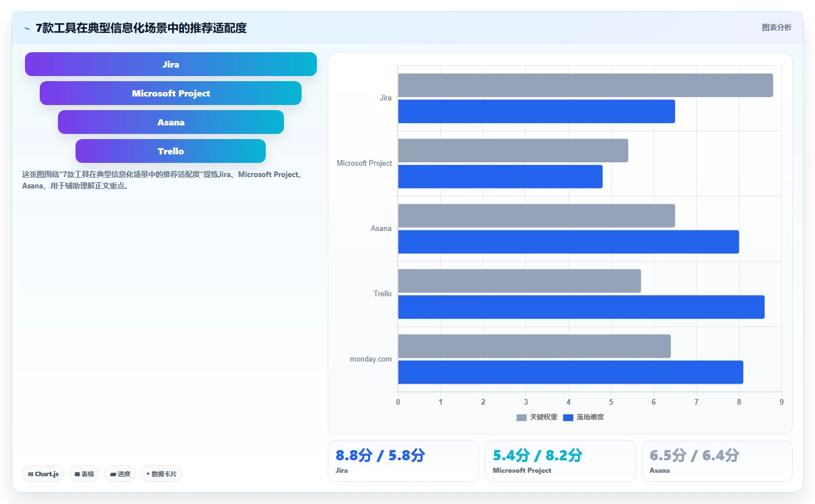815x504 pixels.
Task: Click the description paragraph starting with 这张图围绕
Action: pyautogui.click(x=164, y=180)
